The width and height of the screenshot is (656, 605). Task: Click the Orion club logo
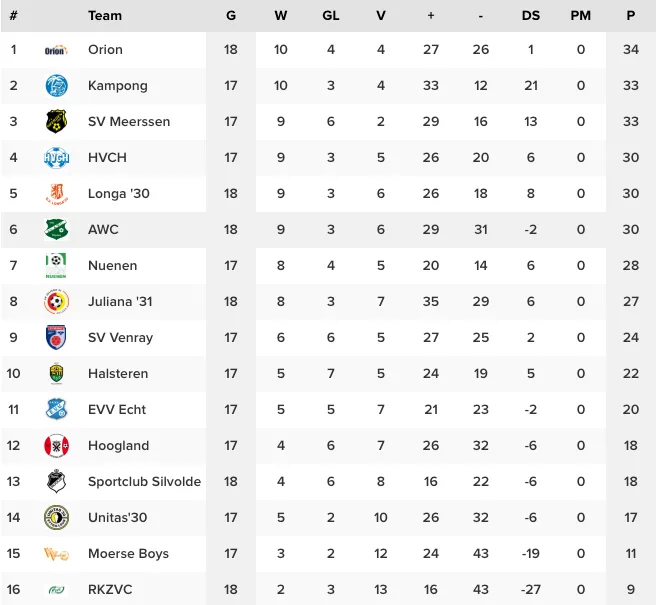click(x=56, y=50)
